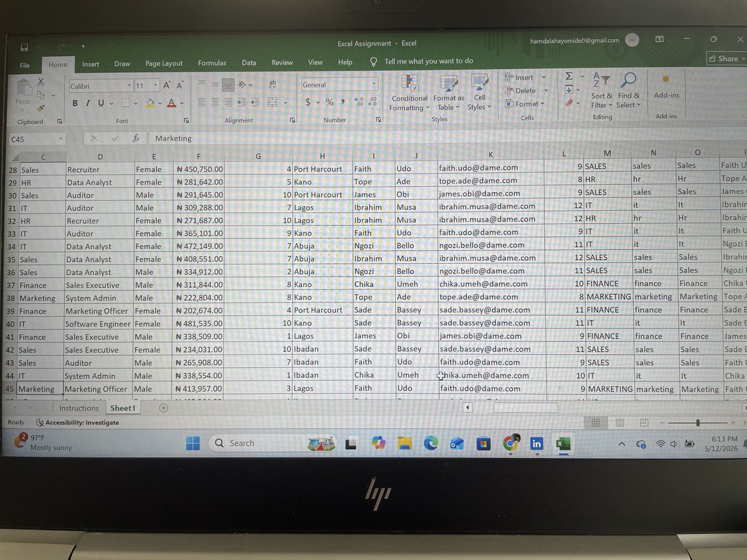Click Increase Decimal icon
This screenshot has width=747, height=560.
[x=359, y=102]
